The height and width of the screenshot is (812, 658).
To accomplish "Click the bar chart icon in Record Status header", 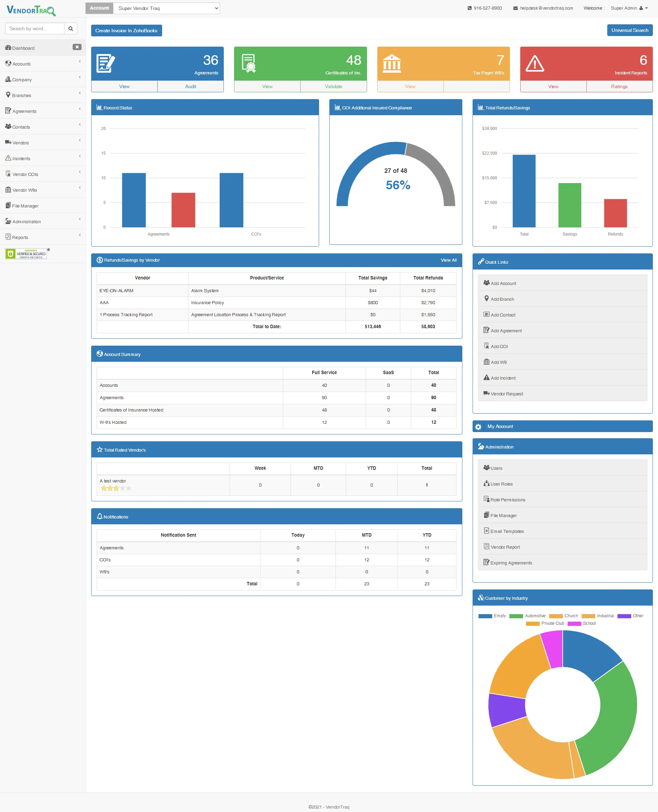I will pyautogui.click(x=99, y=107).
